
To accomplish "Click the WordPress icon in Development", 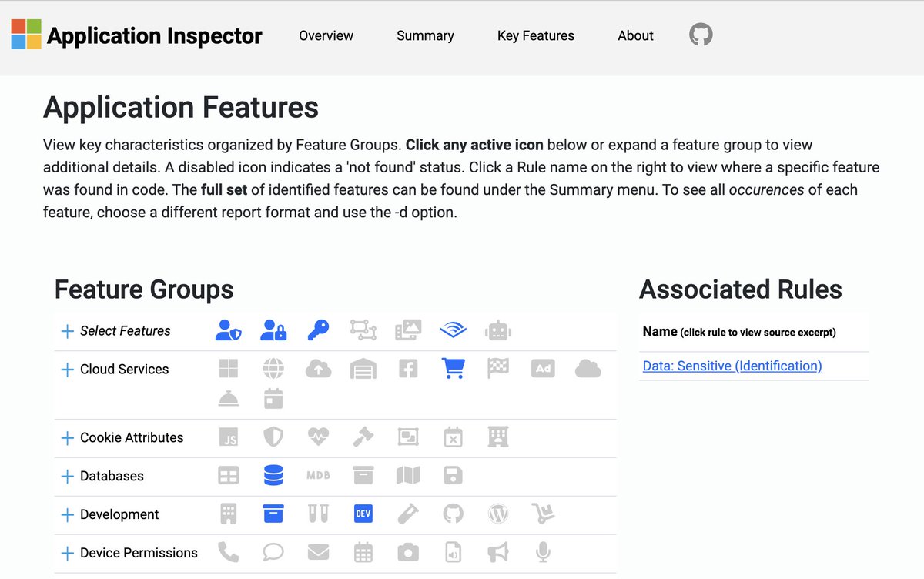I will pyautogui.click(x=498, y=514).
